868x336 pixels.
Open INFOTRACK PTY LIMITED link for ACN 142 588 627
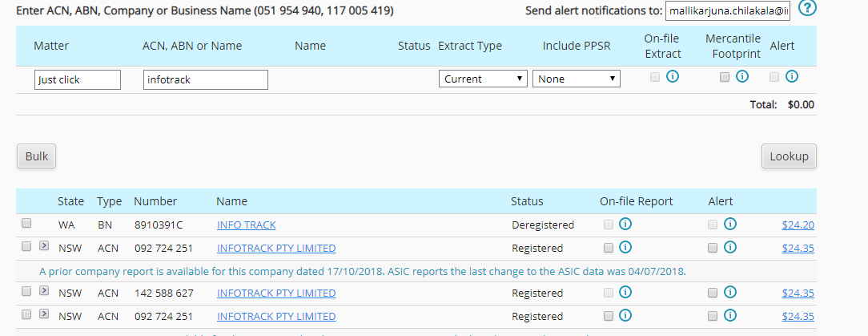[x=276, y=293]
